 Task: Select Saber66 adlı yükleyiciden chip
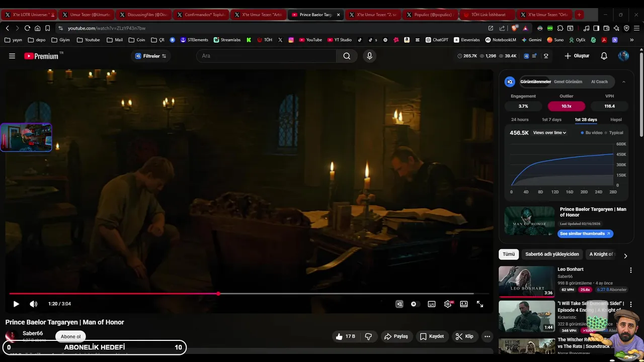pos(552,254)
